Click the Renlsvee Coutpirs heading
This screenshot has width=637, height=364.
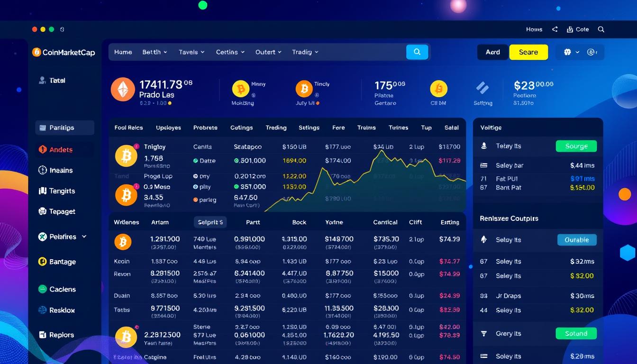click(509, 218)
